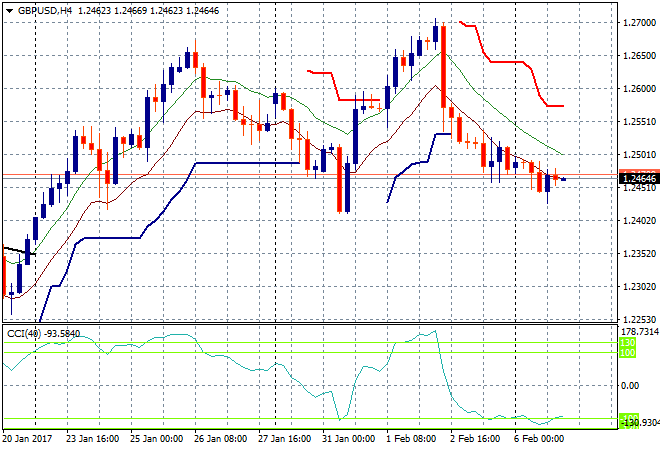Click the 2 Feb 16:00 time label
This screenshot has width=660, height=450.
click(475, 439)
